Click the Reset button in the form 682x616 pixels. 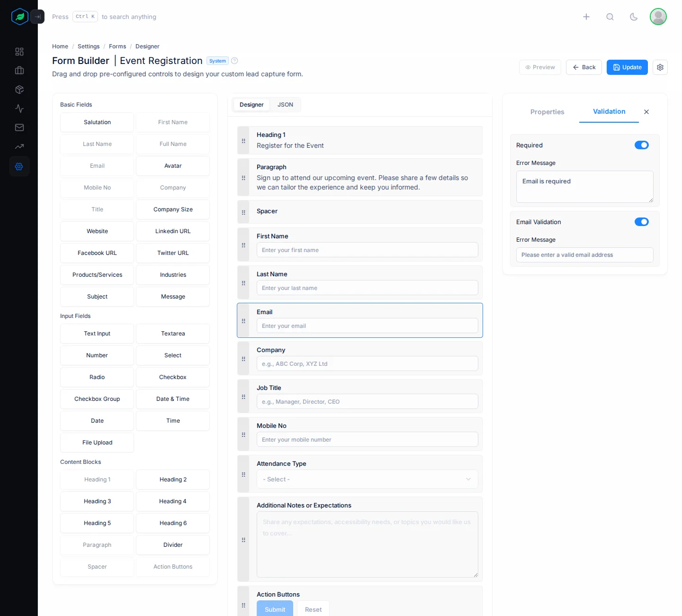[313, 609]
